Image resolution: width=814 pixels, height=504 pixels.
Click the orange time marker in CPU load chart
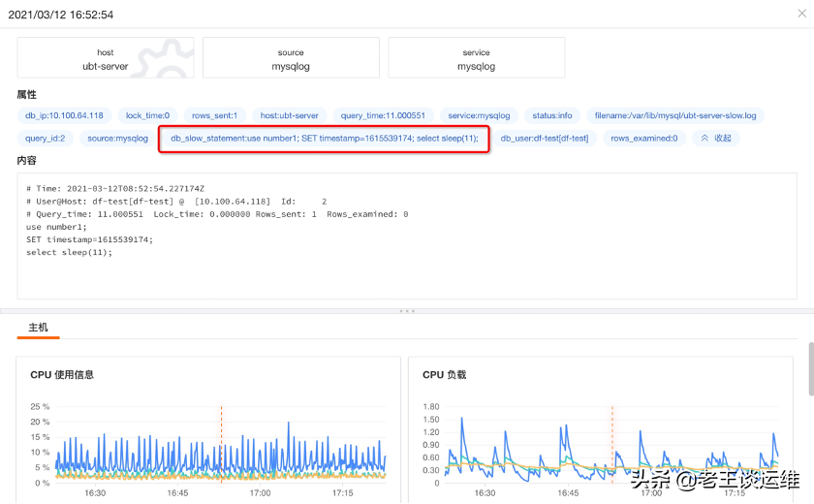click(x=612, y=445)
